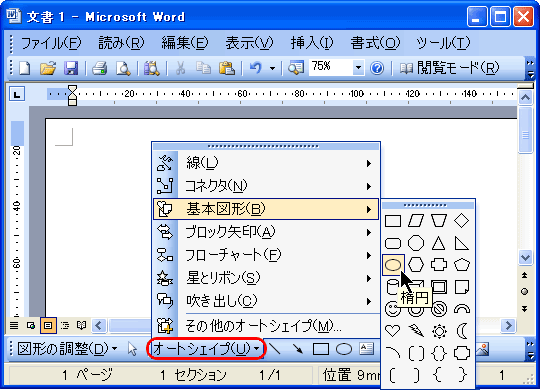Open print preview
Screen dimensions: 540x390
tap(123, 68)
